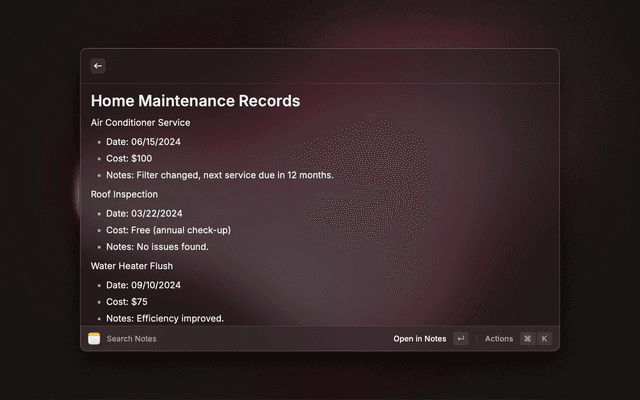
Task: Click the Cost: $75 entry
Action: [127, 302]
